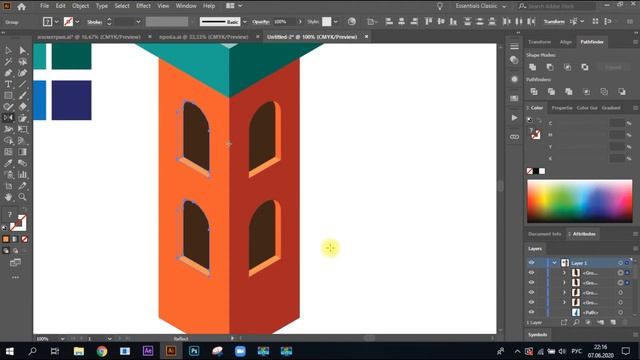Select the Gradient tool in toolbar
The image size is (640, 360).
tap(22, 152)
